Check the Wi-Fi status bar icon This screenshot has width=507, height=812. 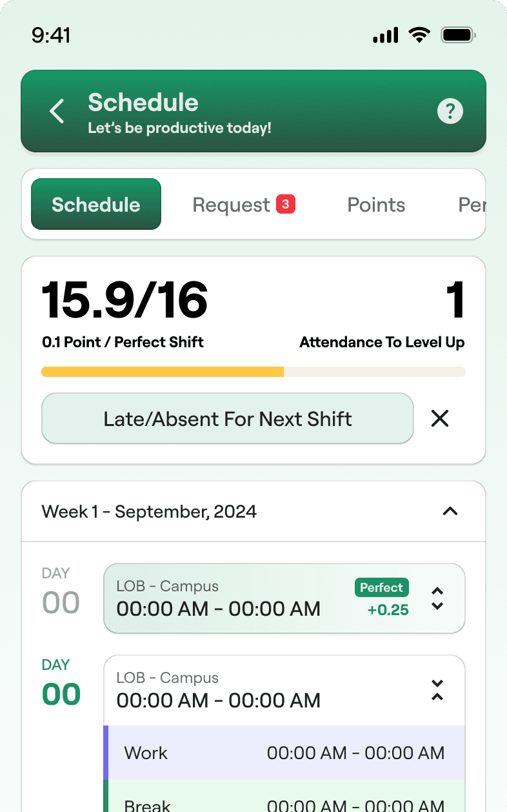pyautogui.click(x=419, y=35)
